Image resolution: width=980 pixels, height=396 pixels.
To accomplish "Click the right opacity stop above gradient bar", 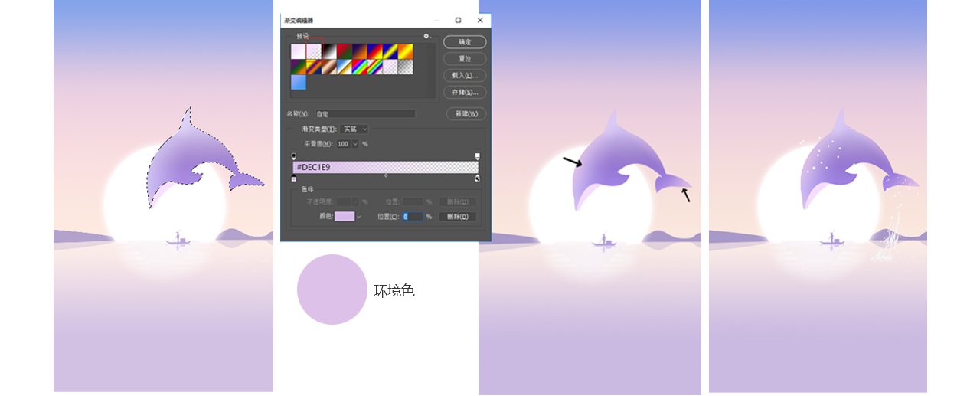I will 478,155.
